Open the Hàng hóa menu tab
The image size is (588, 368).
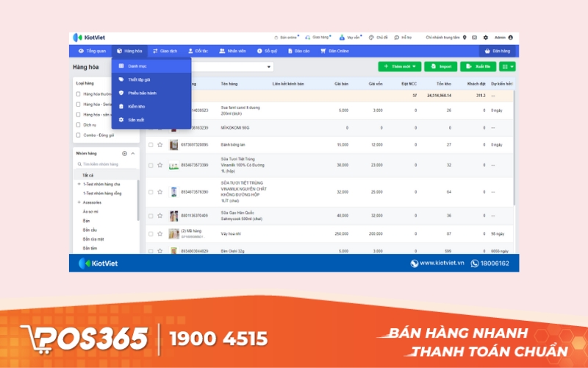coord(129,51)
